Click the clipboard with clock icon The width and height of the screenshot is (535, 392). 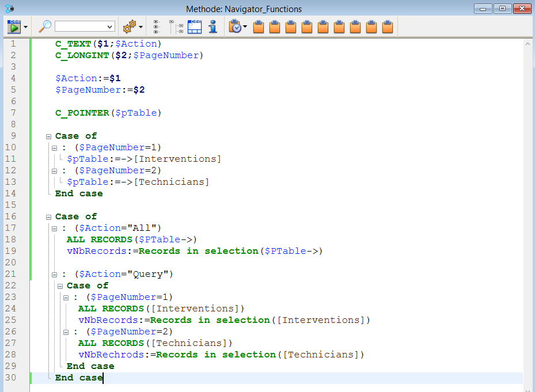pos(234,26)
